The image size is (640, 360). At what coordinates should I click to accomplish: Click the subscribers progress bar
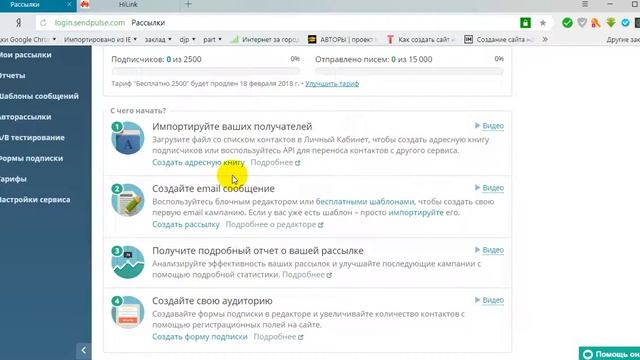[x=206, y=71]
